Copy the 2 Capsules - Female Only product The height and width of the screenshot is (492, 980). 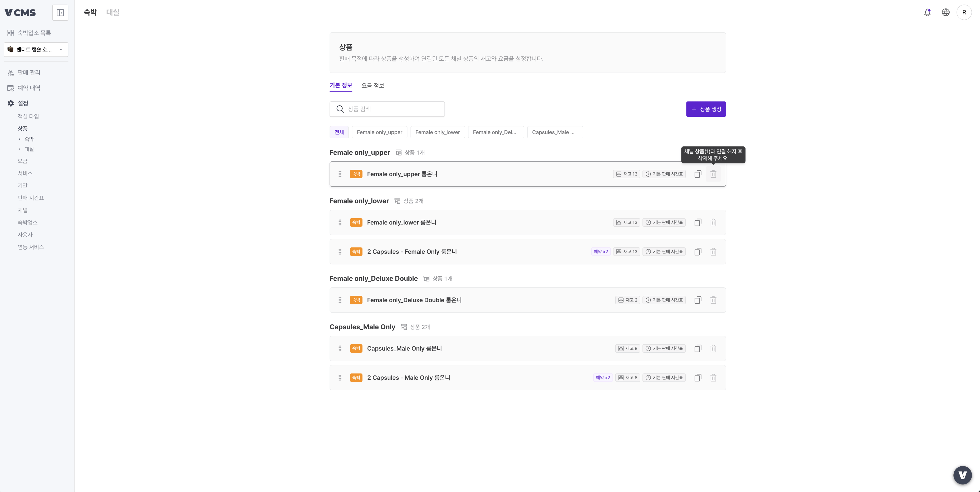click(698, 252)
